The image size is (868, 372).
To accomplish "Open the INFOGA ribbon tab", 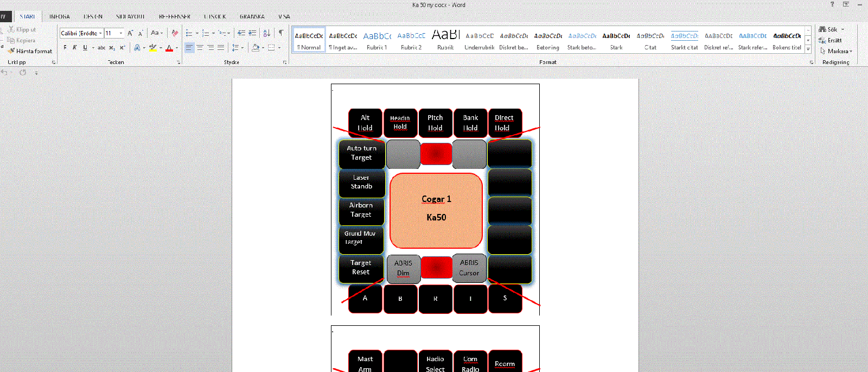I will coord(59,17).
